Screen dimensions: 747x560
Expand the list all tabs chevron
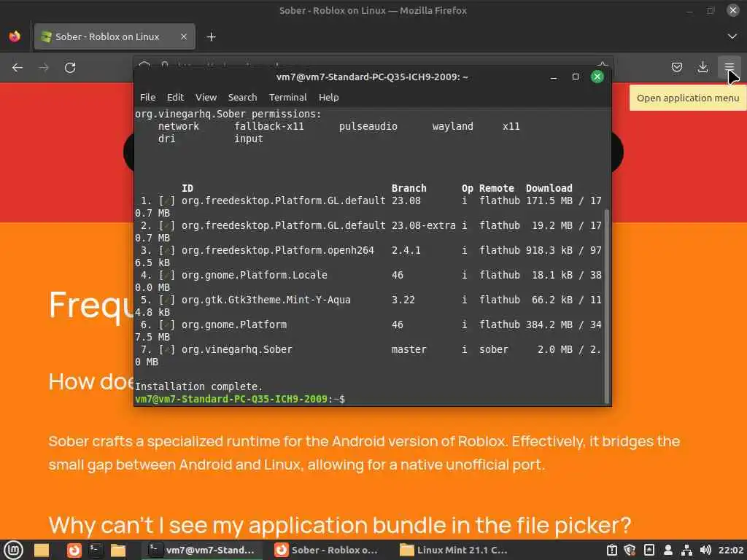(732, 36)
